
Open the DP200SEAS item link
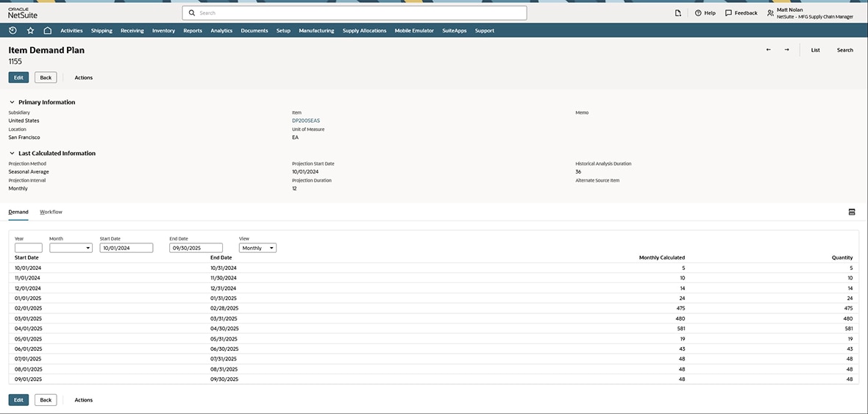[x=306, y=121]
